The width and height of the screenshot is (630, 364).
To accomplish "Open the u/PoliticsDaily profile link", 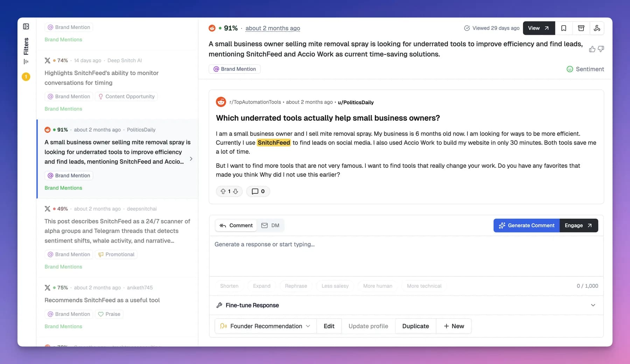I will tap(356, 102).
